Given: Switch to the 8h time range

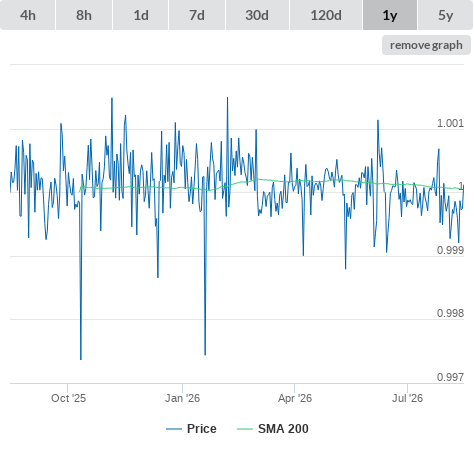Looking at the screenshot, I should coord(84,15).
